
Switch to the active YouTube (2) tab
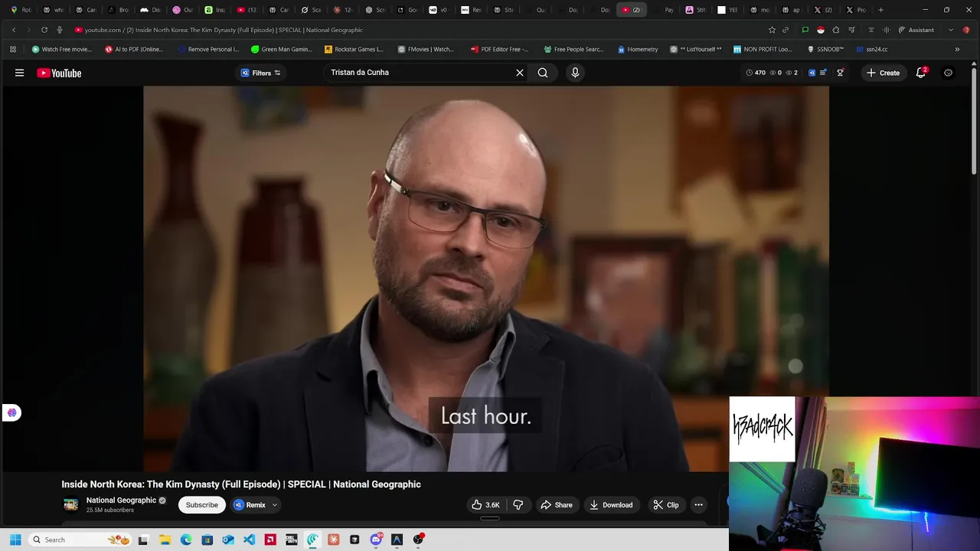[631, 10]
